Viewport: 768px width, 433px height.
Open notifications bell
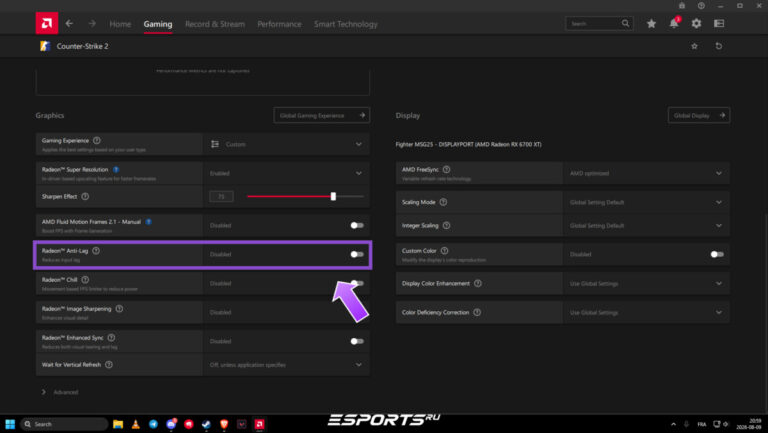pos(674,23)
